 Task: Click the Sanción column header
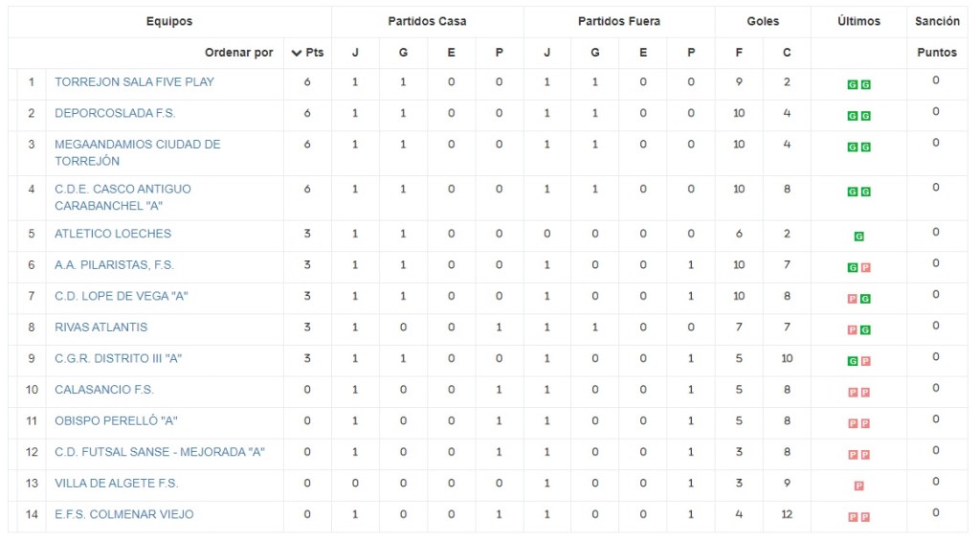coord(937,21)
